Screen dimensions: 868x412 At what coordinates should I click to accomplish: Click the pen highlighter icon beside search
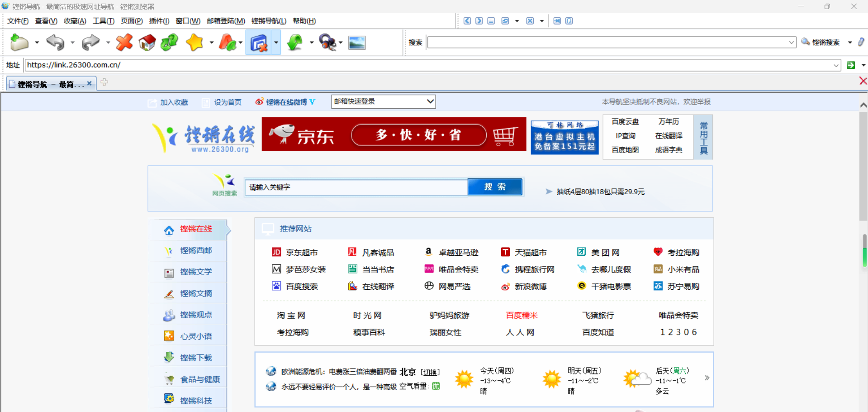[861, 42]
